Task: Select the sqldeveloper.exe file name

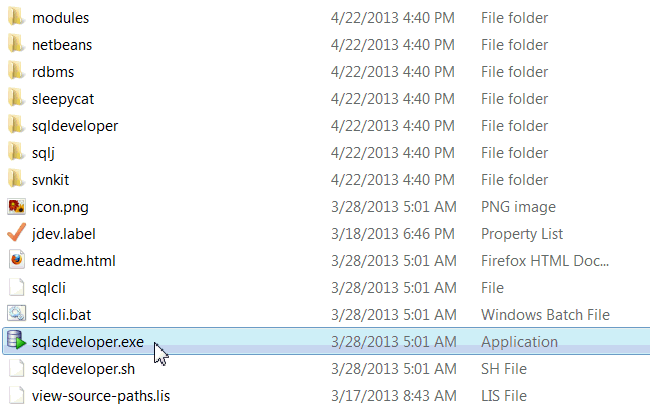Action: click(x=88, y=341)
